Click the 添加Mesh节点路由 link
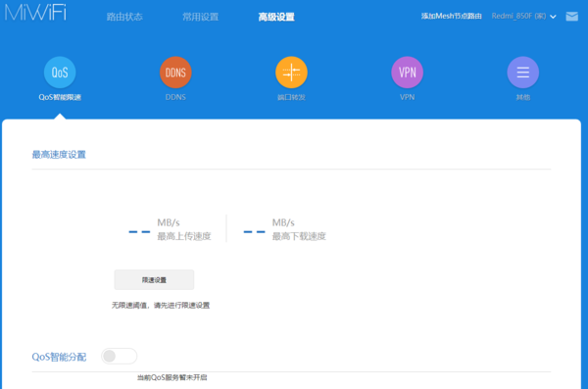The width and height of the screenshot is (588, 389). click(x=451, y=16)
